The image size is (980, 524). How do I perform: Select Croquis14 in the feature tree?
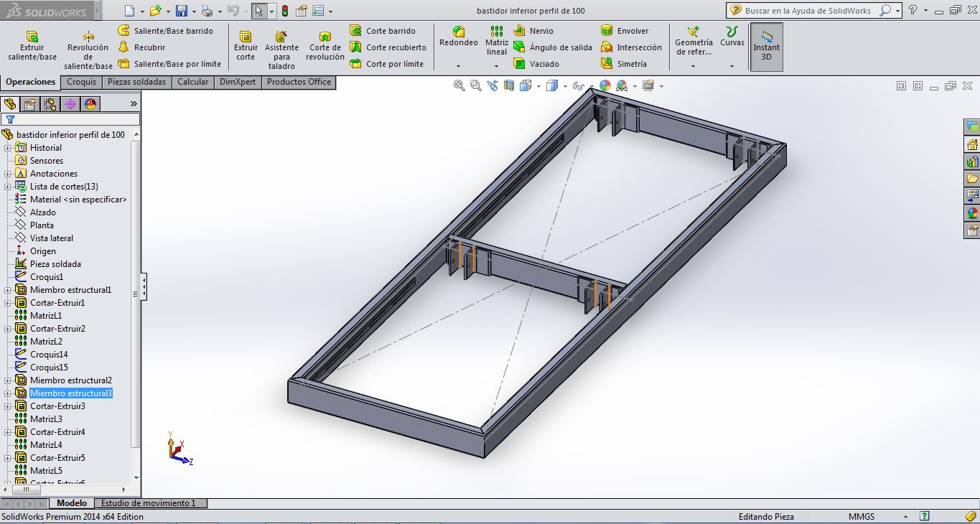(x=49, y=355)
